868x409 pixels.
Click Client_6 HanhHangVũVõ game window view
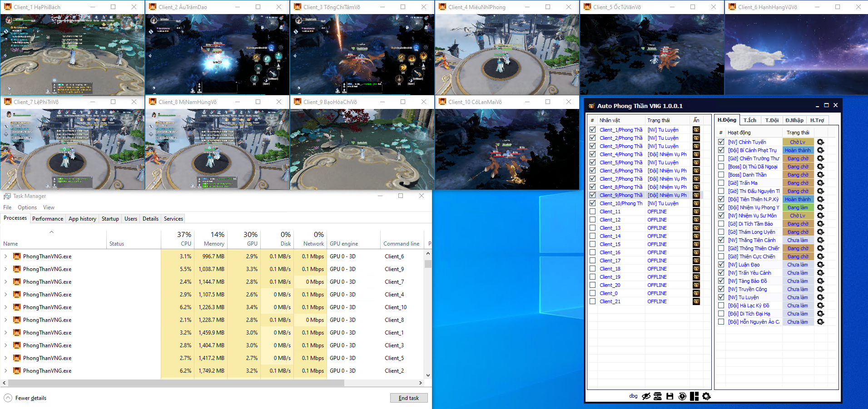[796, 54]
